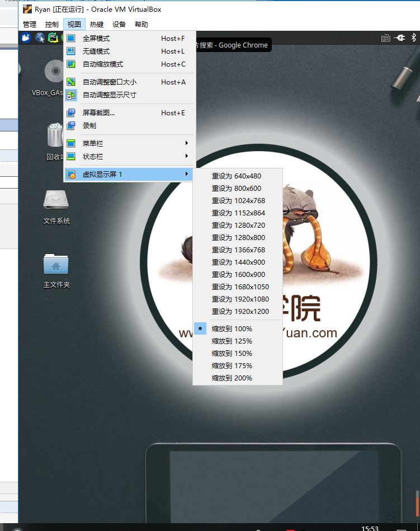Launch the PyCharm PC icon

(x=53, y=37)
